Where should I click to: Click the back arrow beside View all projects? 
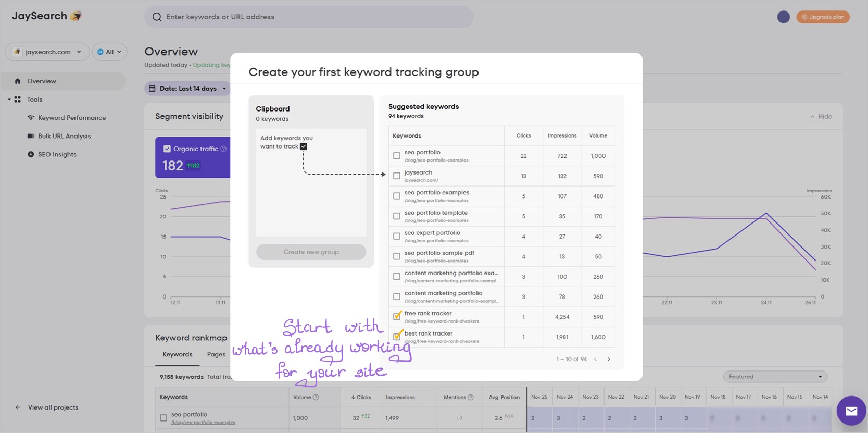click(x=18, y=407)
